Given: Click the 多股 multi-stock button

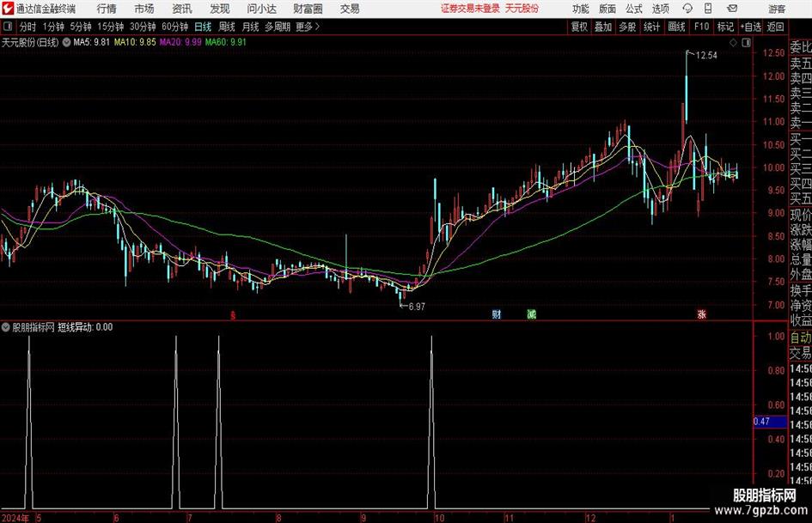Looking at the screenshot, I should tap(627, 27).
